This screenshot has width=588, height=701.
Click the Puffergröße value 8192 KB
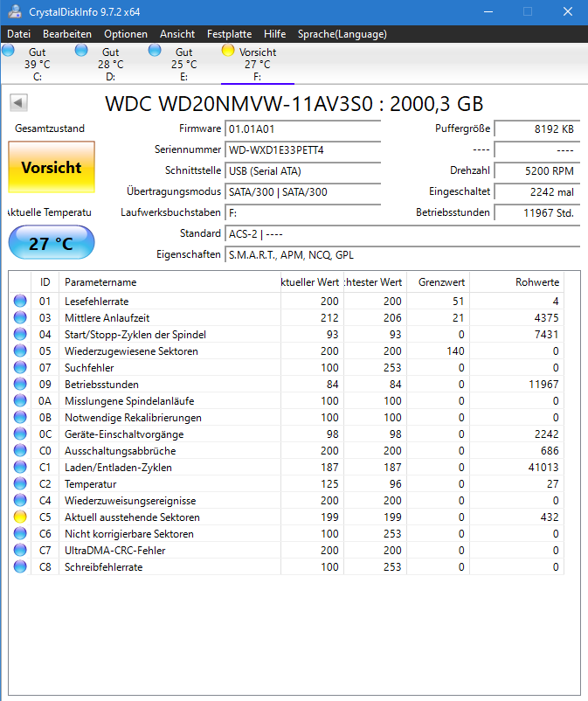537,129
